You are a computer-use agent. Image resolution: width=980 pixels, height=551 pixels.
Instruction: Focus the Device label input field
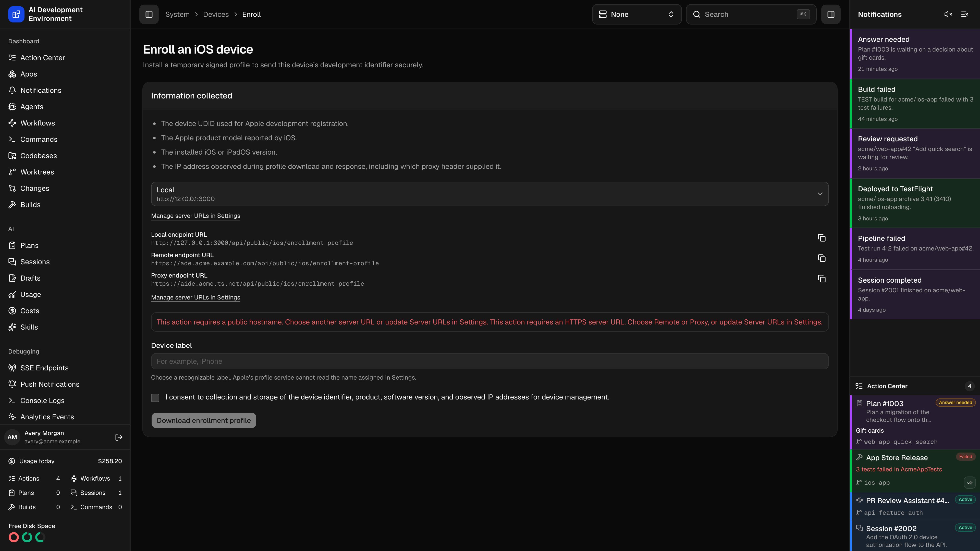click(490, 362)
